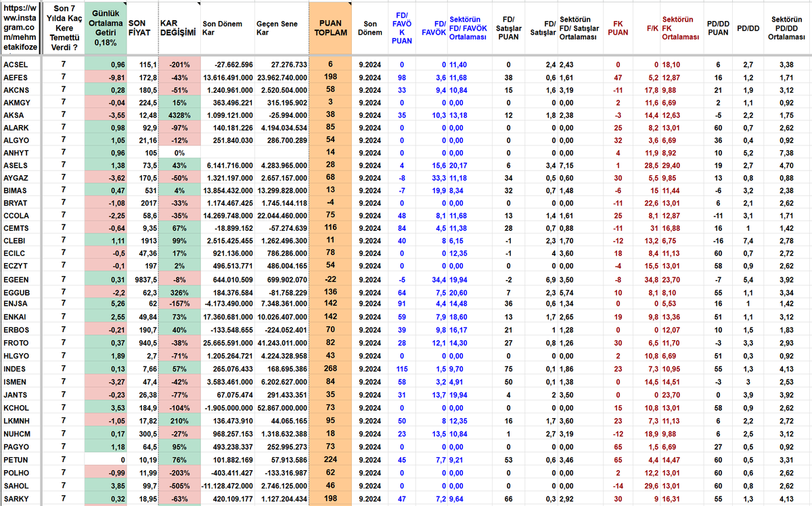Select EGGUB's 326% kar değişimi cell
Image resolution: width=812 pixels, height=506 pixels.
click(x=179, y=292)
